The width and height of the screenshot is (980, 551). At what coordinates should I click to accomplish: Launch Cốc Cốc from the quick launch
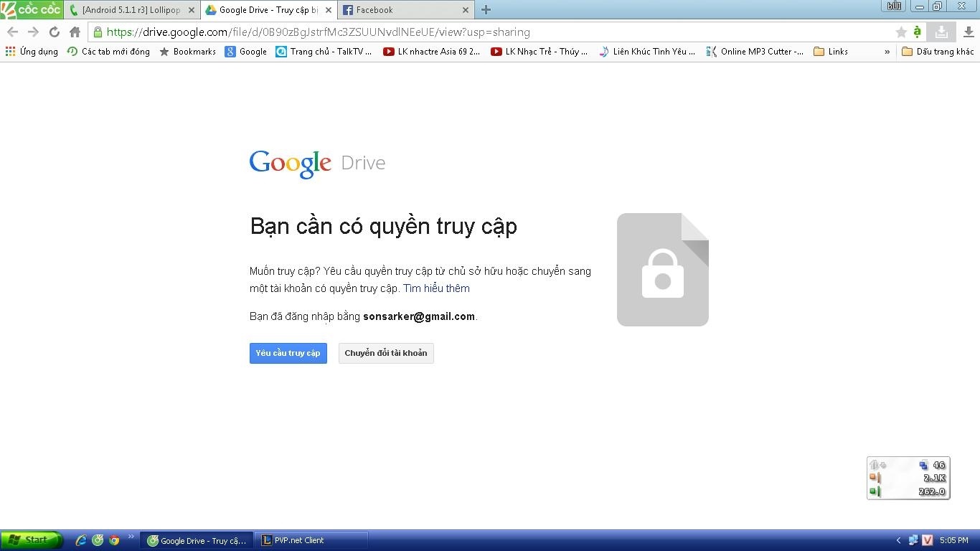[x=98, y=540]
